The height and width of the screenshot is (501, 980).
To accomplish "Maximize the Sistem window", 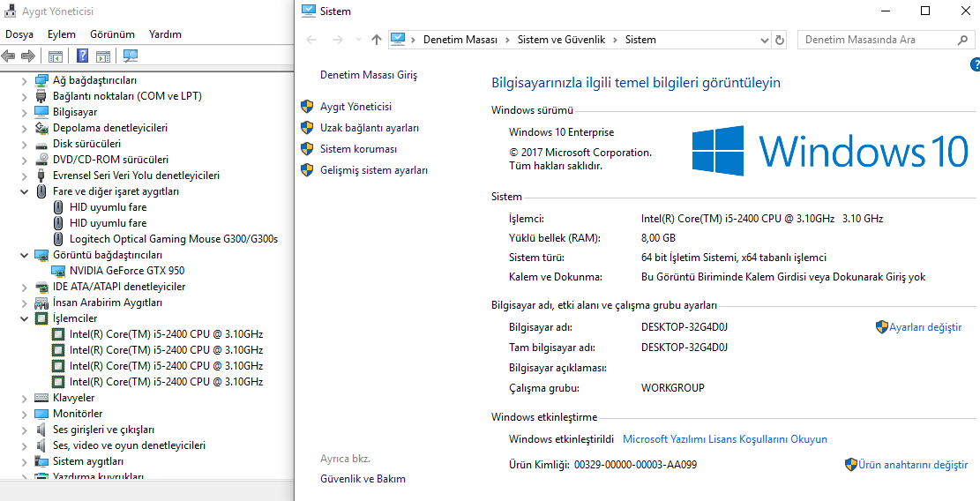I will tap(925, 11).
